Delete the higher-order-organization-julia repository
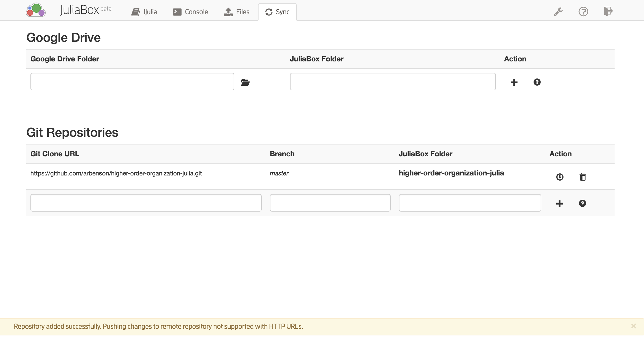The image size is (644, 338). click(583, 177)
